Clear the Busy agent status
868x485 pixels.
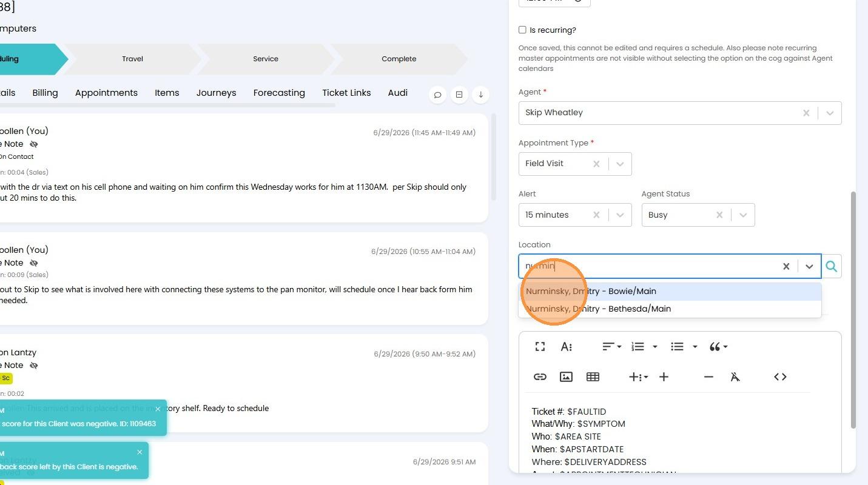[x=719, y=215]
